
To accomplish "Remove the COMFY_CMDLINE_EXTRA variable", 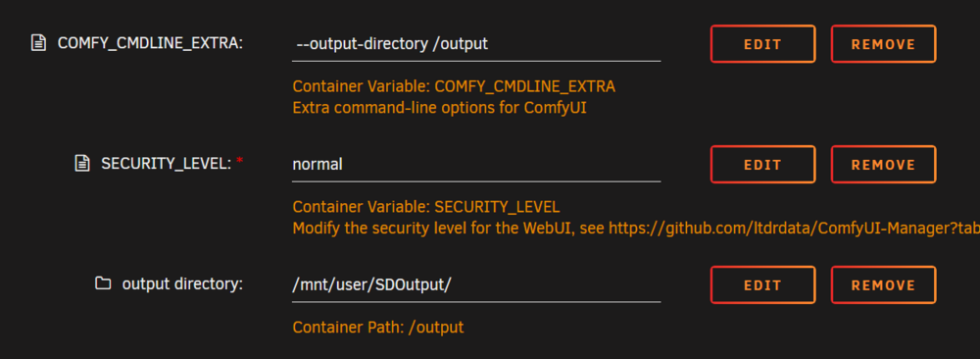I will [883, 44].
